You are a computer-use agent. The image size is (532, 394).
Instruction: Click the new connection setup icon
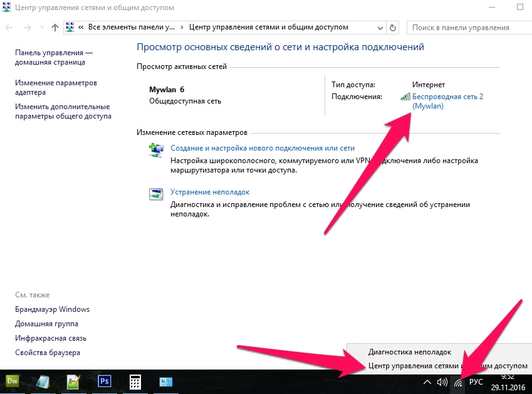point(155,151)
